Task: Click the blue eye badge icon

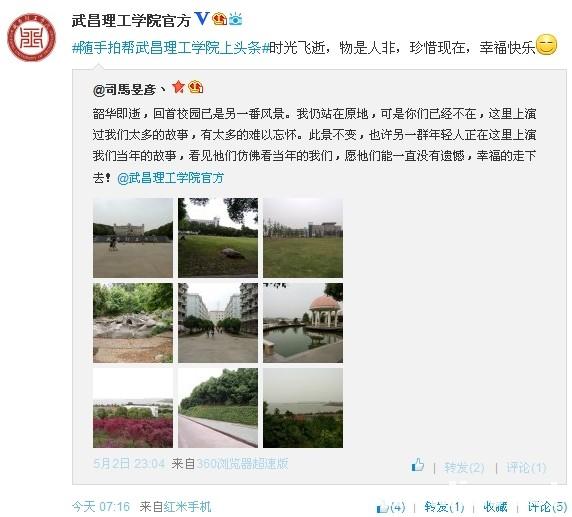Action: click(x=236, y=19)
